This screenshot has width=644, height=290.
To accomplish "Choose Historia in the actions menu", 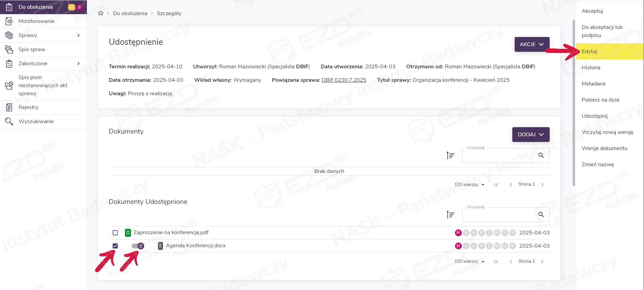I will point(591,68).
